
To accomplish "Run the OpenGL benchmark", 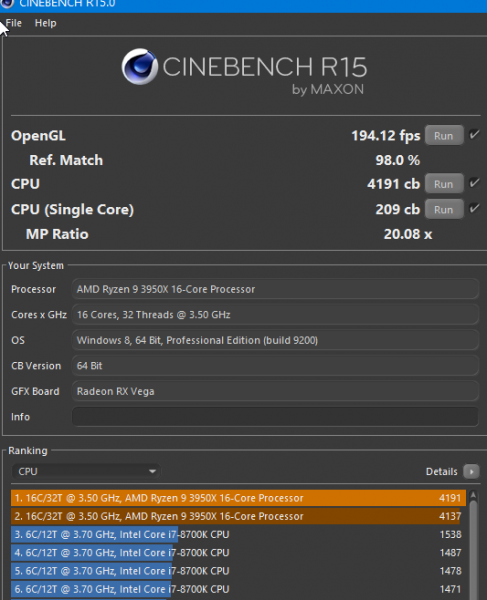I will 444,135.
